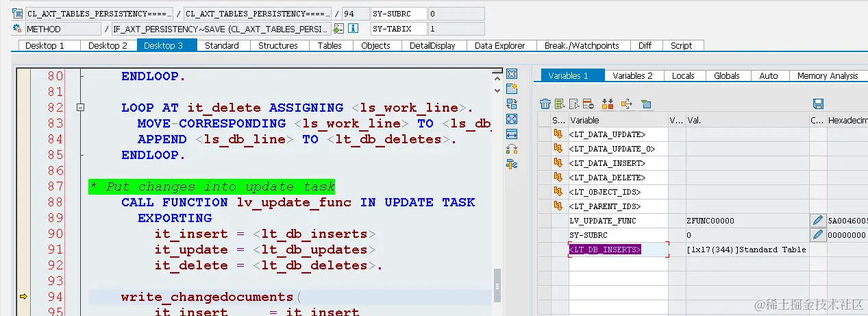Click the Val. column header

[x=747, y=120]
